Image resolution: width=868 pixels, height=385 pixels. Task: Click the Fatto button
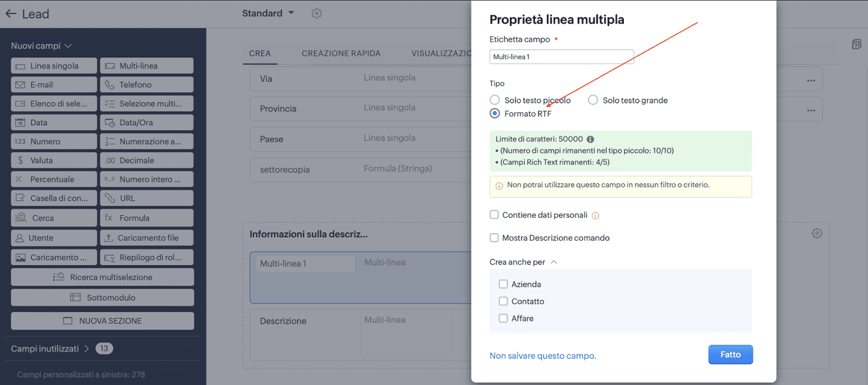[x=730, y=355]
